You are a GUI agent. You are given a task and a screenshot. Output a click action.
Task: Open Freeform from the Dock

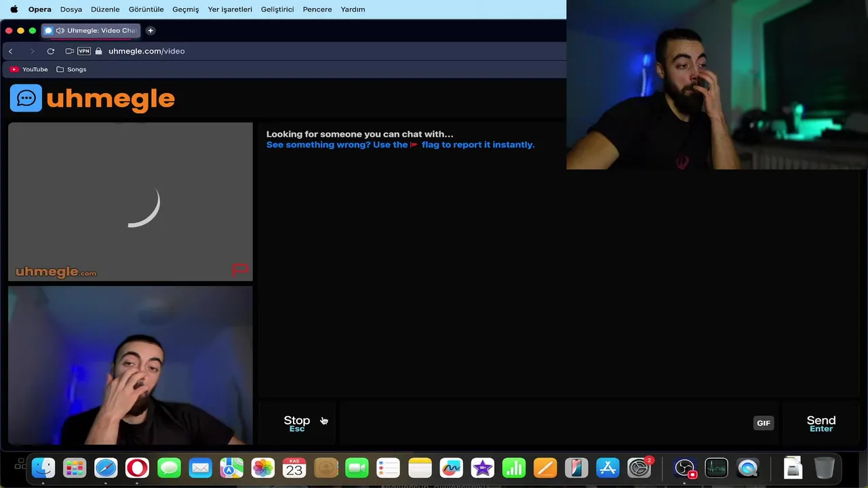coord(451,468)
